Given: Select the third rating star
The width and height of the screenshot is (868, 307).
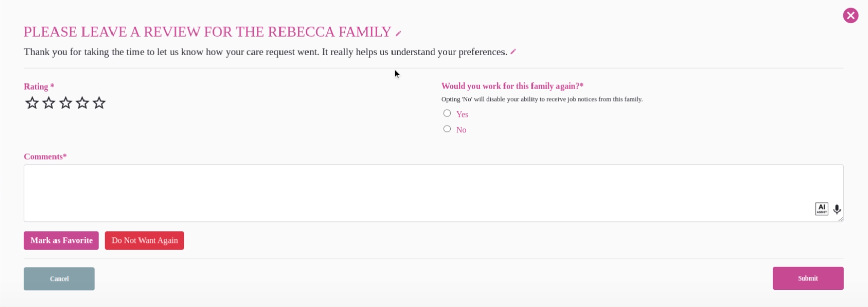Looking at the screenshot, I should tap(66, 103).
